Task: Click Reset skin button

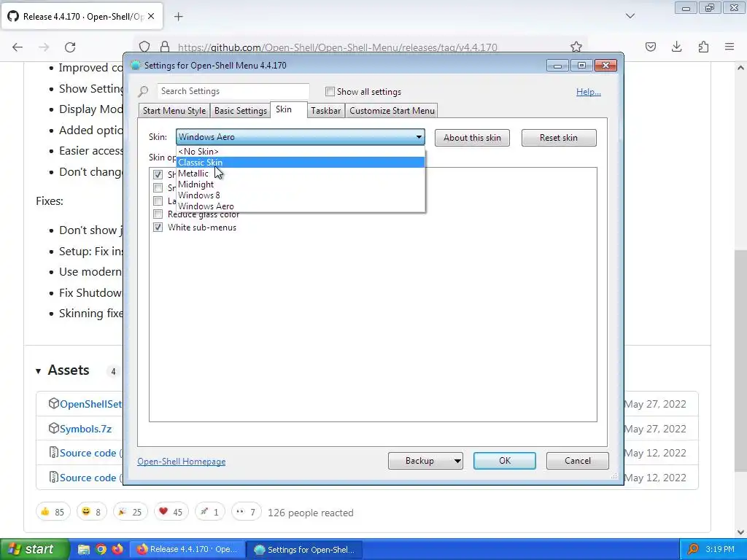Action: coord(558,138)
